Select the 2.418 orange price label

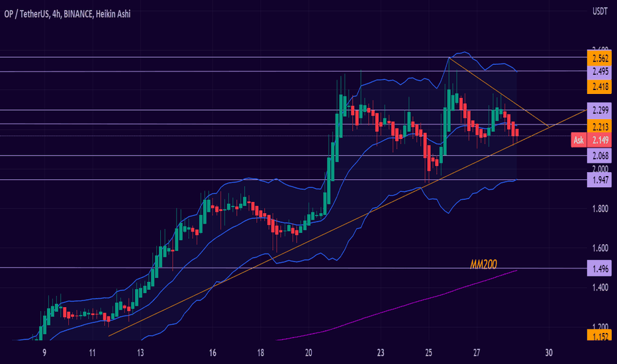coord(599,87)
